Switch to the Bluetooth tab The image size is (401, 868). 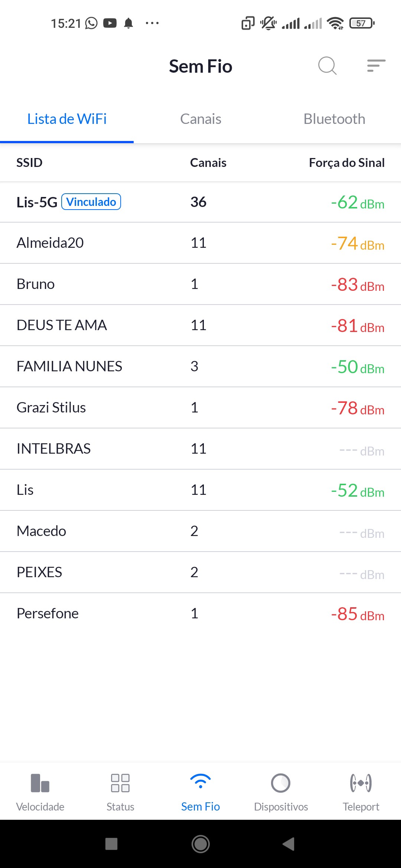[334, 119]
